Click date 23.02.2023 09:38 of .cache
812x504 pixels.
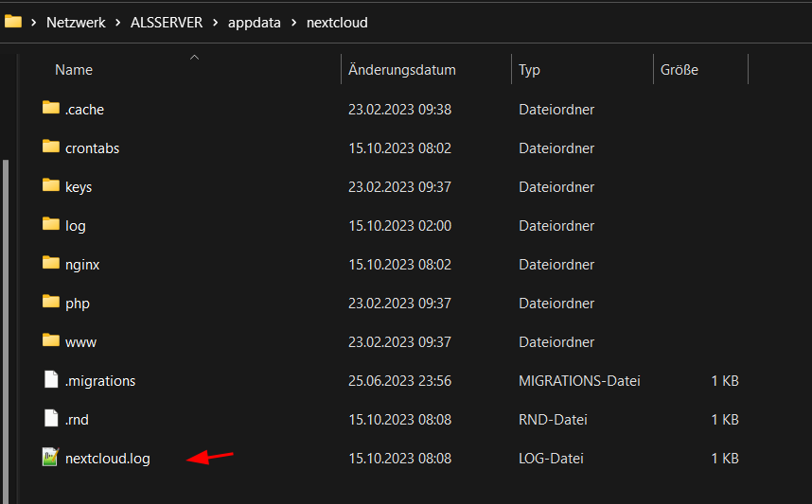399,110
